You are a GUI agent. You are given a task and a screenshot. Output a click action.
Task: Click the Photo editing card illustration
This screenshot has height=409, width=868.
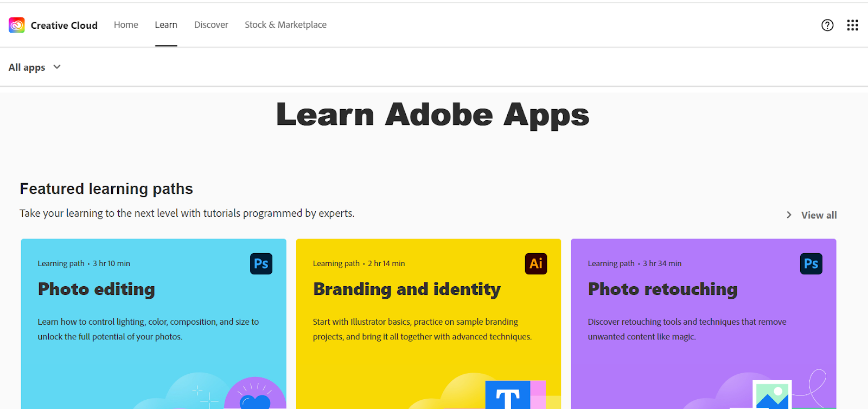209,390
